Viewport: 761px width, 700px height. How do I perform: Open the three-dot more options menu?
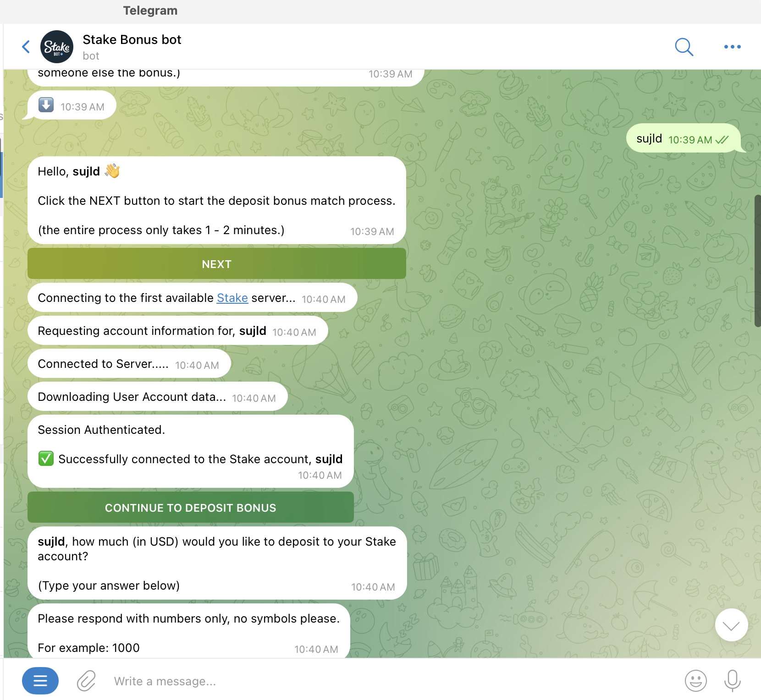pyautogui.click(x=732, y=47)
